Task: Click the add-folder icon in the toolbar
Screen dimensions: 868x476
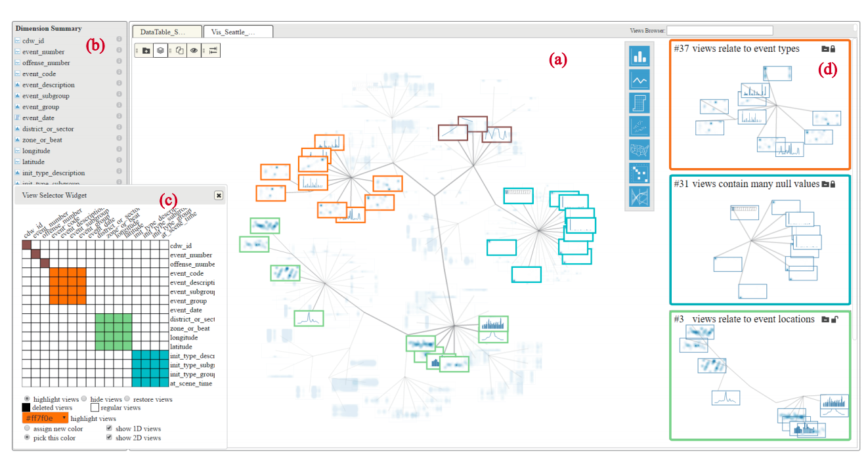Action: [x=145, y=50]
